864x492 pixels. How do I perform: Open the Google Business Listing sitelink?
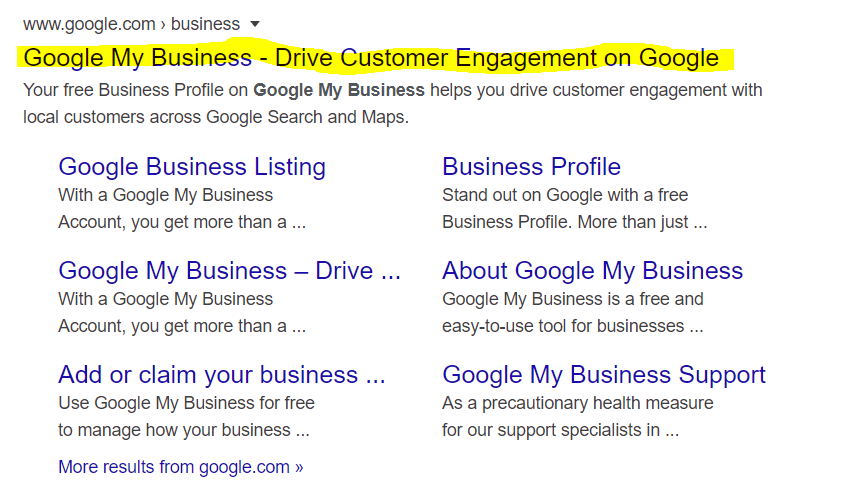192,166
